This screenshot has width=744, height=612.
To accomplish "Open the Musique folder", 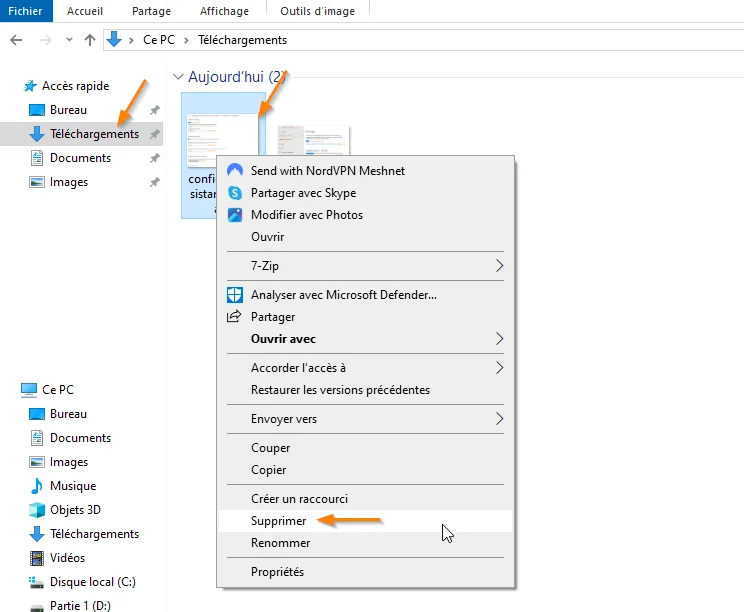I will coord(73,486).
